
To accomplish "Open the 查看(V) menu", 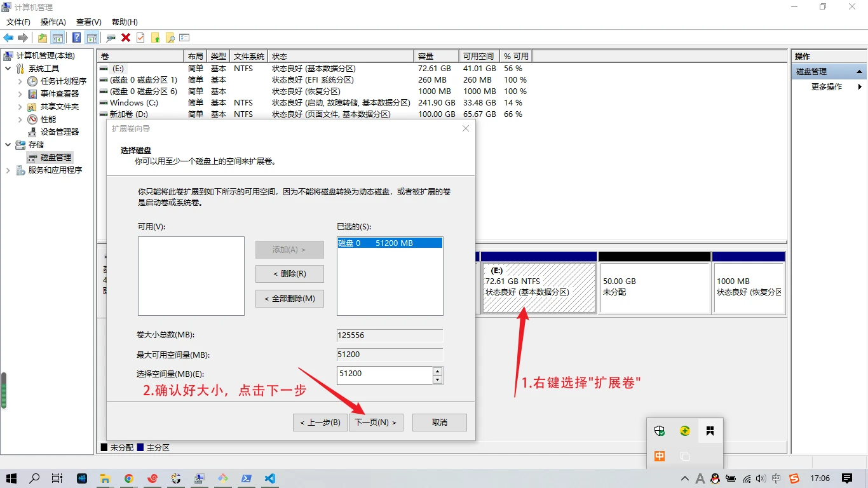I will click(x=88, y=22).
